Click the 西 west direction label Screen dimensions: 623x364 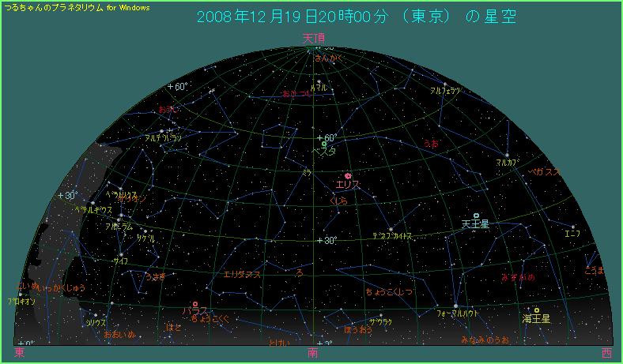click(x=606, y=353)
